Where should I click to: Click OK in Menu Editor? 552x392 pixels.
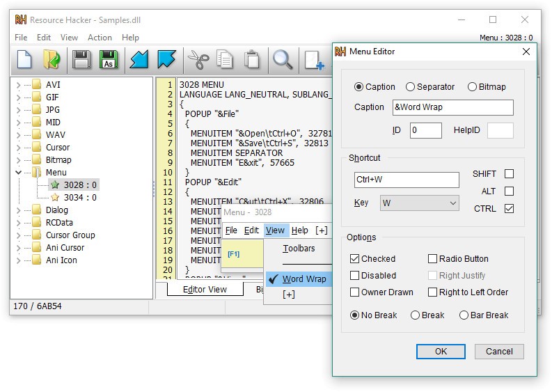coord(441,351)
